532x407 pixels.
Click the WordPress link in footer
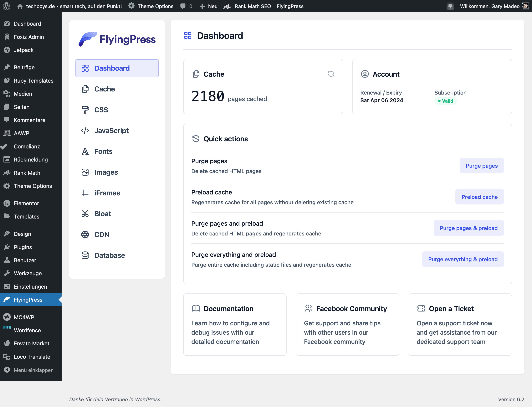(x=148, y=399)
